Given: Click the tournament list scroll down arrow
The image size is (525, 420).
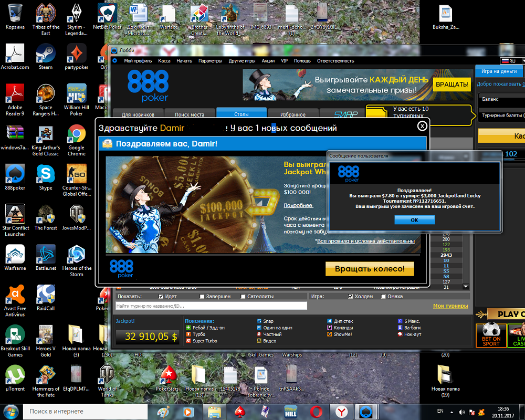Looking at the screenshot, I should tap(466, 287).
